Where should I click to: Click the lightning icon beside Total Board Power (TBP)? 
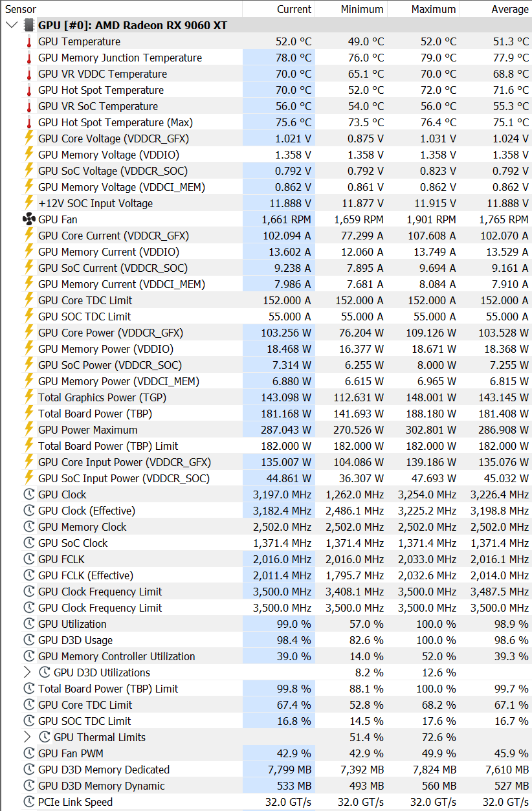click(x=28, y=414)
